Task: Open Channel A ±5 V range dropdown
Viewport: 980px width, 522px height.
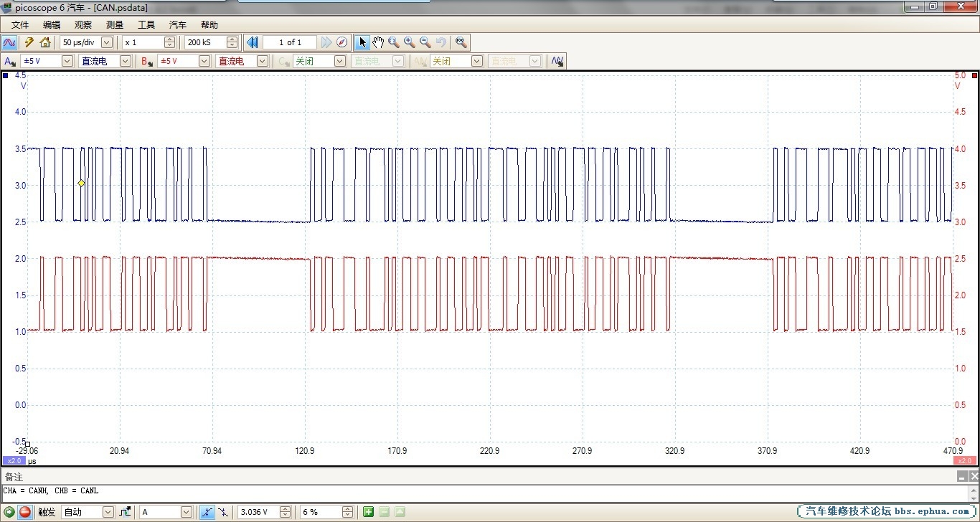Action: tap(67, 61)
